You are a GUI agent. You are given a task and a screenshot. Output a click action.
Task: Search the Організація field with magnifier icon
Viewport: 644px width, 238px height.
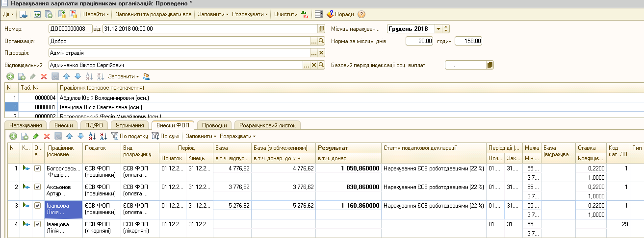322,41
